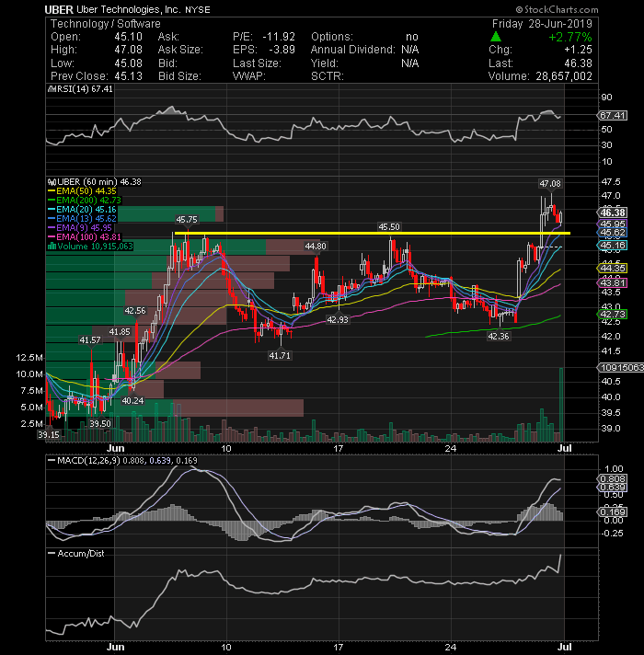Click the RSI(14) area chart icon
Image resolution: width=644 pixels, height=655 pixels.
click(x=52, y=89)
